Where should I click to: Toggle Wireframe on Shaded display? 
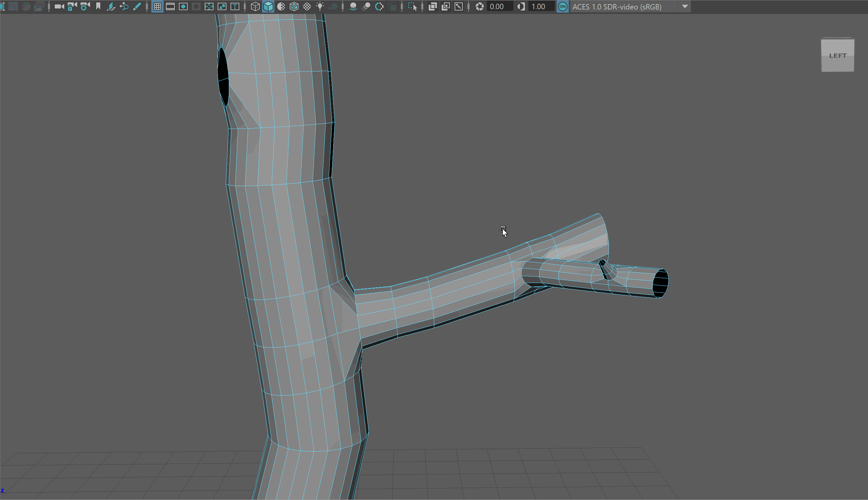[294, 6]
